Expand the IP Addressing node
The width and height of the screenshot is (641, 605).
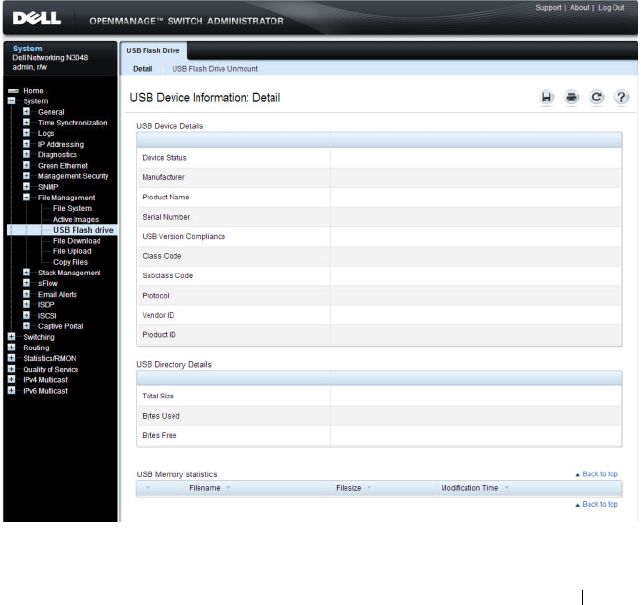pyautogui.click(x=27, y=144)
